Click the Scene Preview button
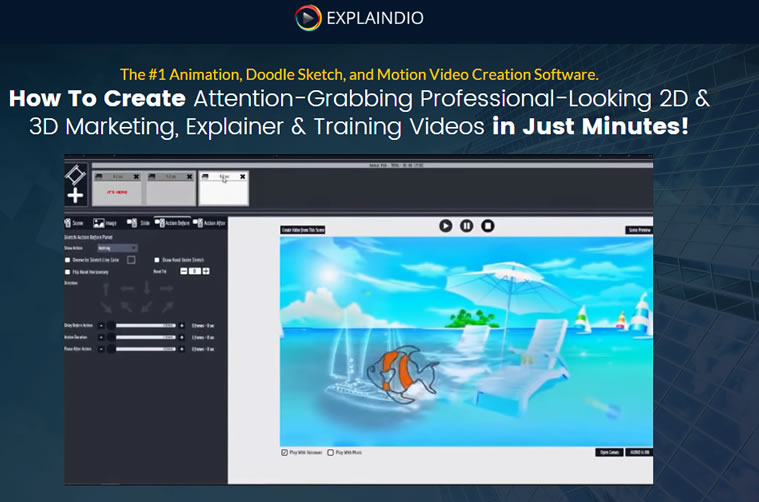Image resolution: width=759 pixels, height=502 pixels. 639,230
